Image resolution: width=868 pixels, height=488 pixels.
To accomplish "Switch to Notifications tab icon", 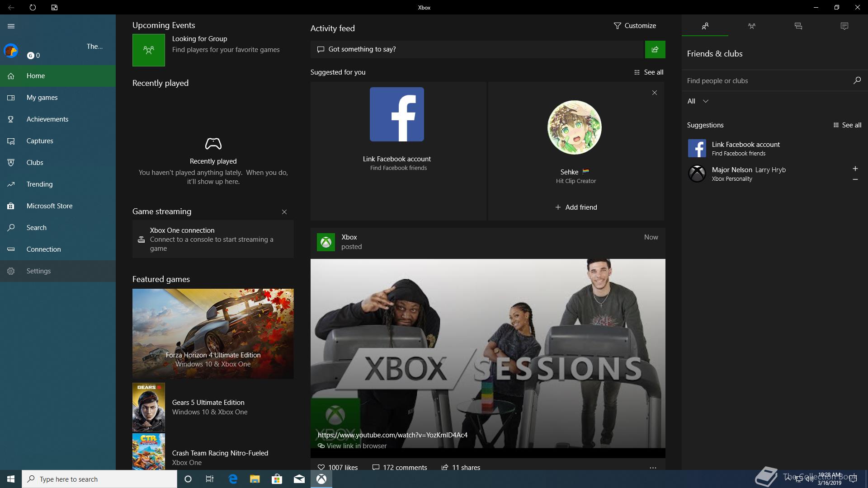I will pyautogui.click(x=844, y=26).
